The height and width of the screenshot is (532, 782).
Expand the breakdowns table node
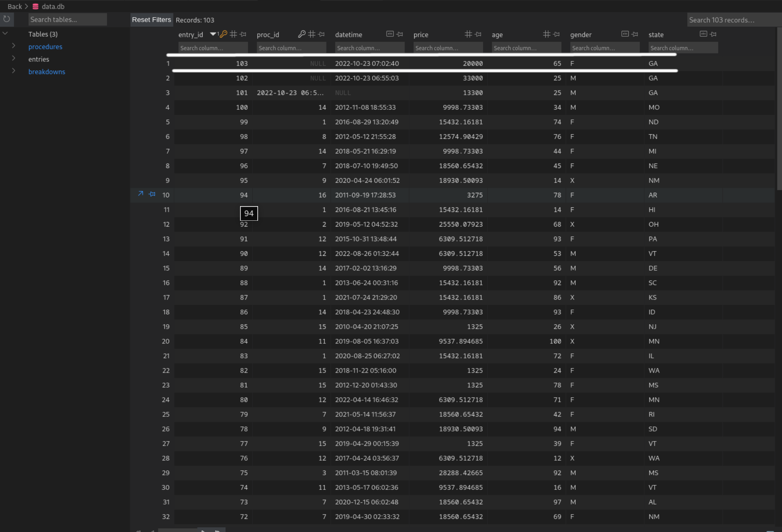tap(14, 71)
